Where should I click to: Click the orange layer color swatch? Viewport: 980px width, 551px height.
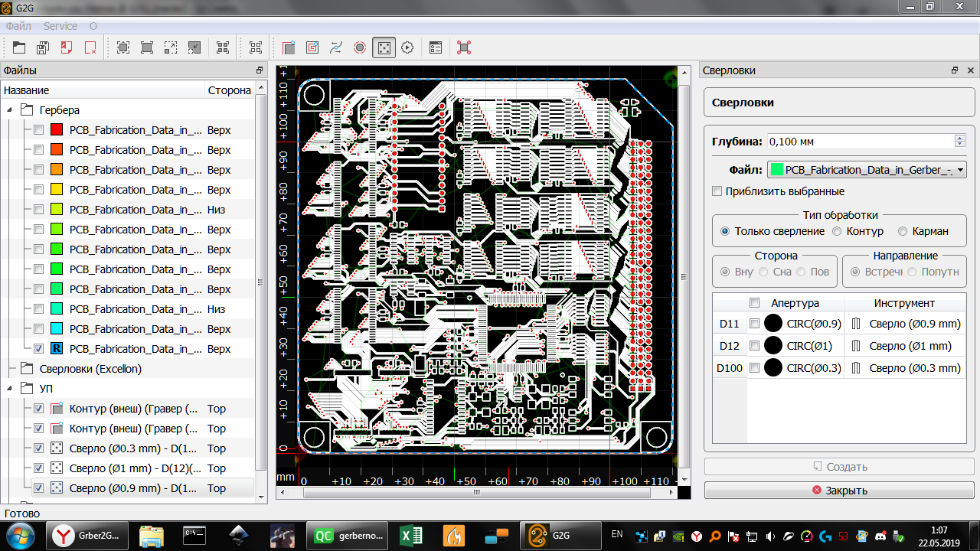pos(57,170)
